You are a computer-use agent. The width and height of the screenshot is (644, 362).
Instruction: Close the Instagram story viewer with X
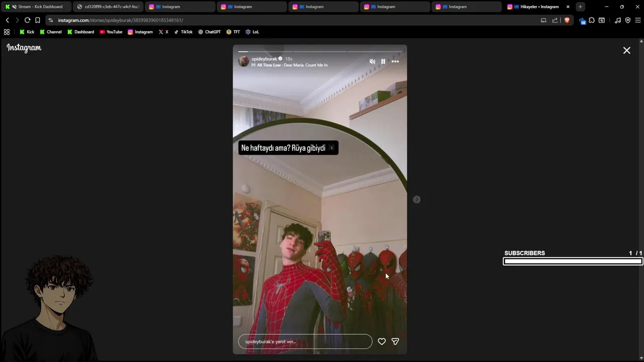(626, 50)
